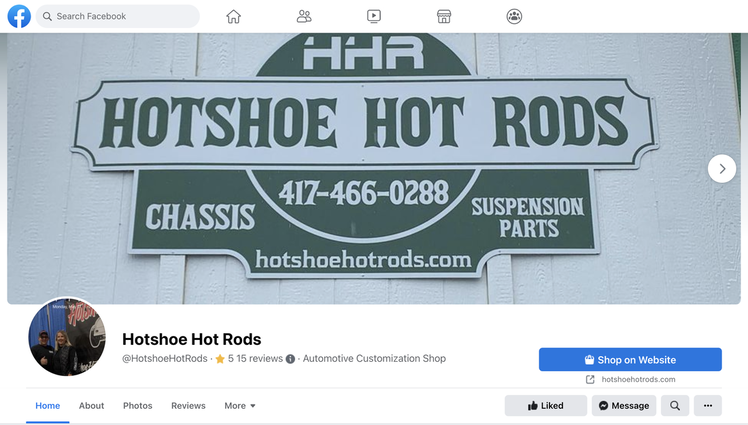The height and width of the screenshot is (425, 748).
Task: Show next cover photo with arrow
Action: pyautogui.click(x=722, y=168)
